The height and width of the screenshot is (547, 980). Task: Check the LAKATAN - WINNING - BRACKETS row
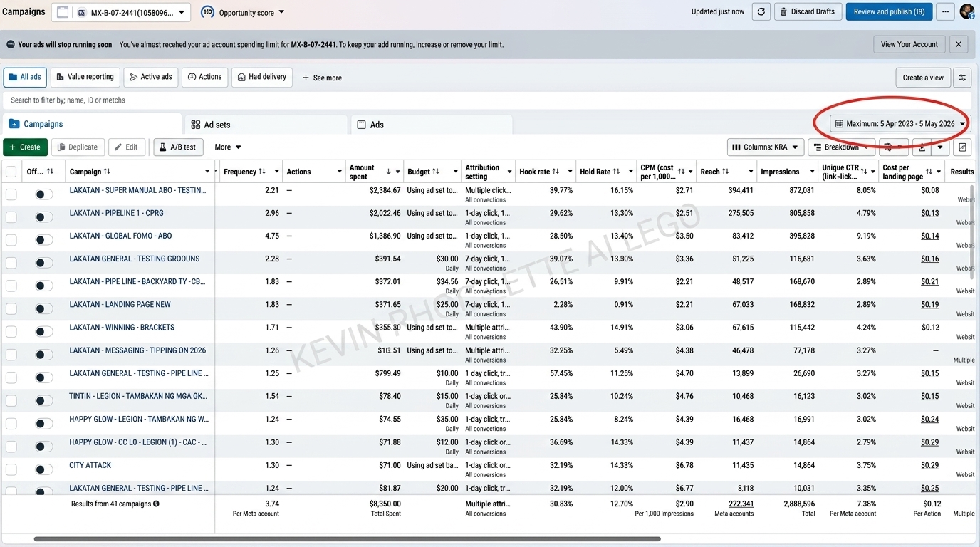tap(11, 332)
